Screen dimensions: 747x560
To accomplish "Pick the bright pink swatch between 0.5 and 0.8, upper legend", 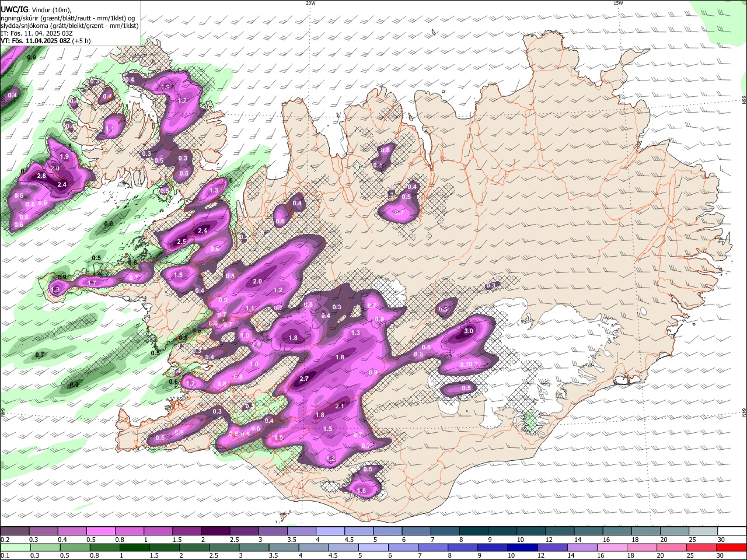I will (101, 531).
